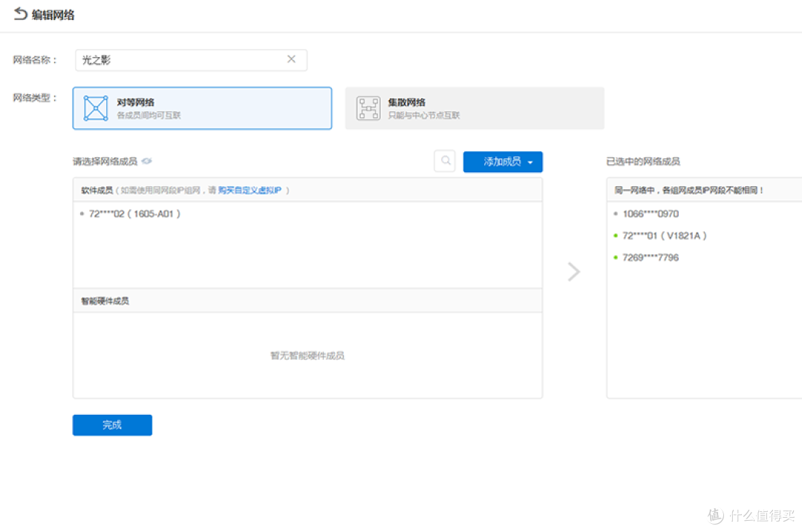The image size is (802, 532).
Task: Select member 72****02 (1605-A01)
Action: pyautogui.click(x=134, y=214)
